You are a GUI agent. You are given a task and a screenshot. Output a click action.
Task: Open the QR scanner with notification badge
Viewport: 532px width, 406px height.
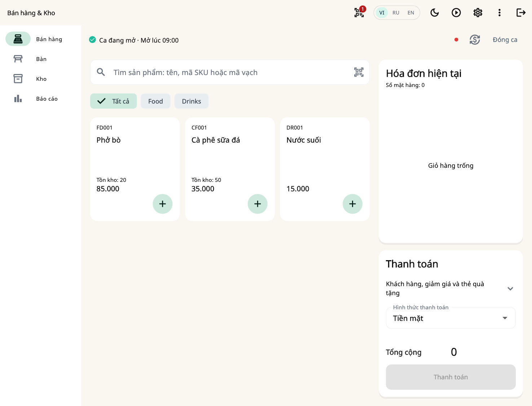pos(359,13)
